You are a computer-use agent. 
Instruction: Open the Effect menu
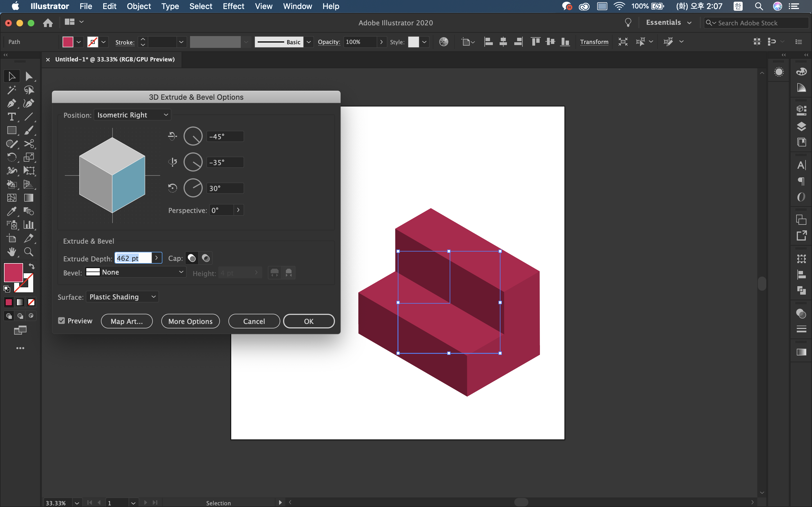click(233, 6)
